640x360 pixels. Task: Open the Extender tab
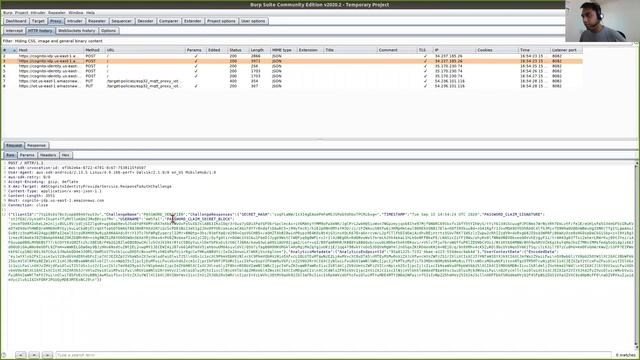(x=192, y=21)
